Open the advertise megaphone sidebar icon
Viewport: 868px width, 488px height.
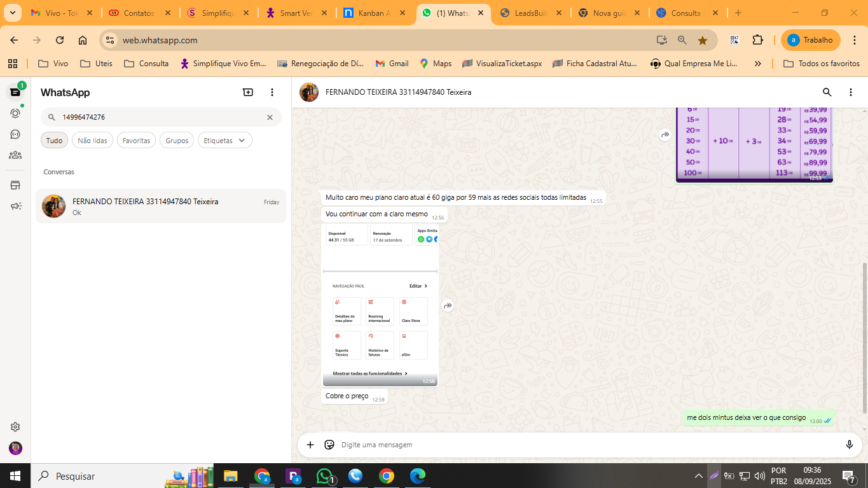15,206
